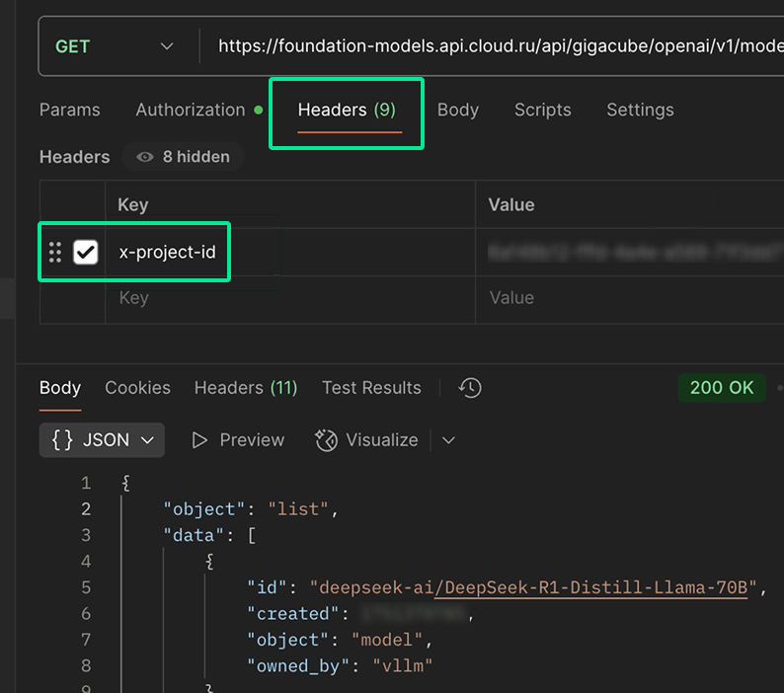Open the response Headers (11) tab
784x693 pixels.
tap(246, 388)
